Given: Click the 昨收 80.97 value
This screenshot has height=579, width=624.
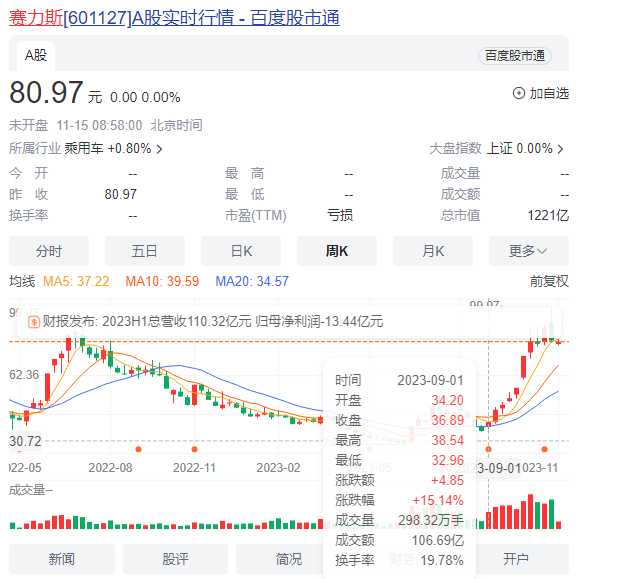Looking at the screenshot, I should pos(121,195).
